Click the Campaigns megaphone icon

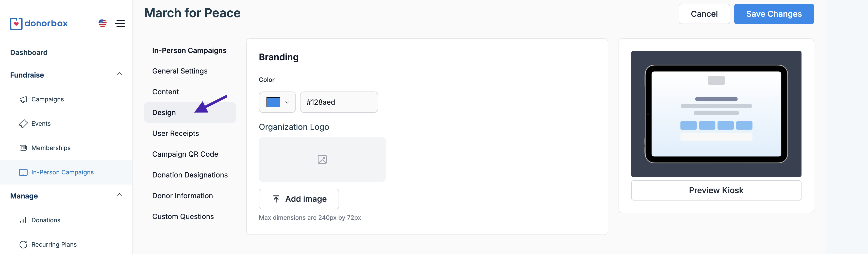click(23, 100)
